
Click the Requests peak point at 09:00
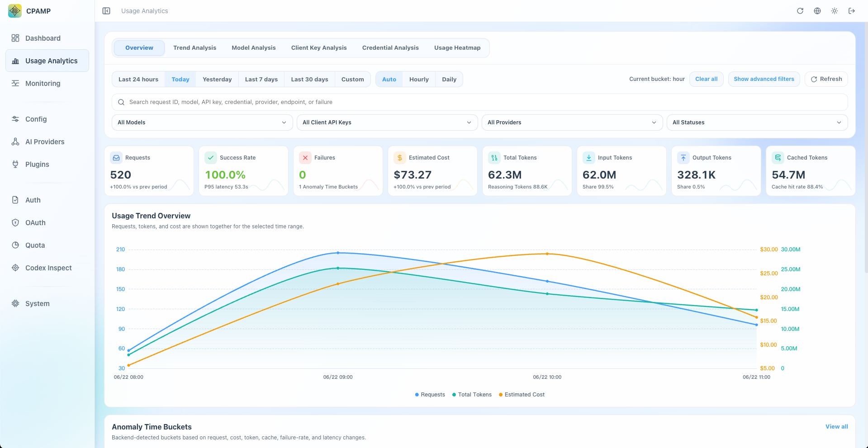pos(338,253)
